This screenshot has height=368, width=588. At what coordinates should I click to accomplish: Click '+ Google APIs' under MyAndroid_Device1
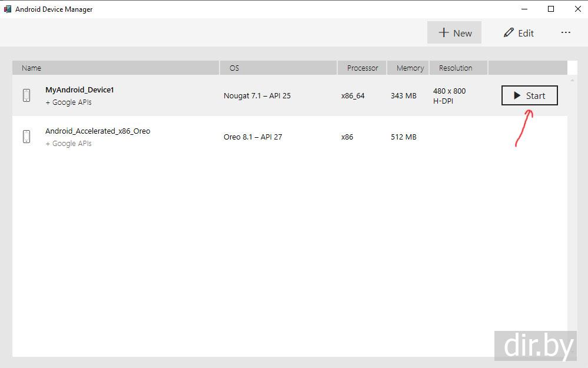tap(68, 102)
